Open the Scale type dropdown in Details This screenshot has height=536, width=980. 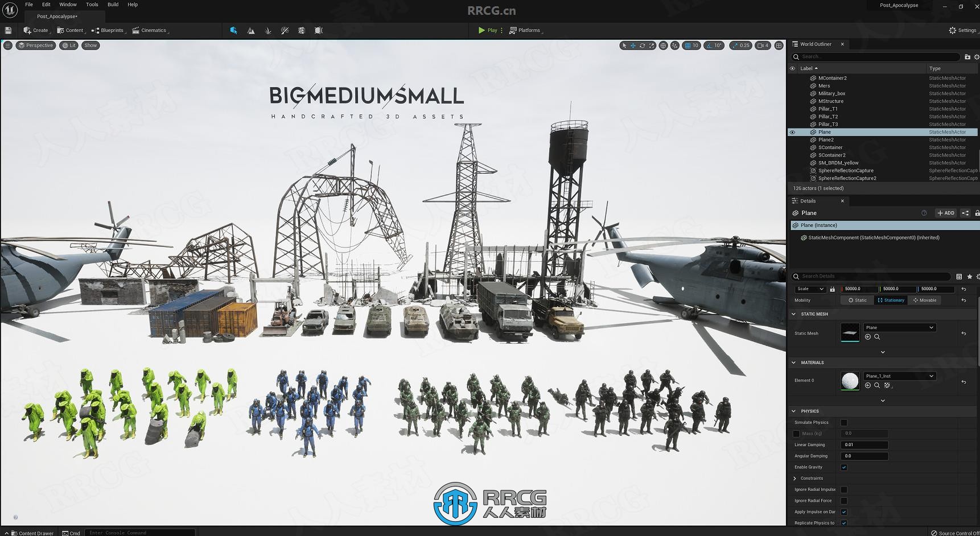pyautogui.click(x=809, y=289)
